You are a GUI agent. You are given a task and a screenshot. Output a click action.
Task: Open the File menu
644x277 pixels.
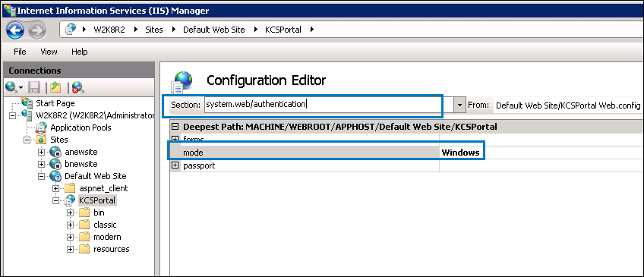coord(20,52)
